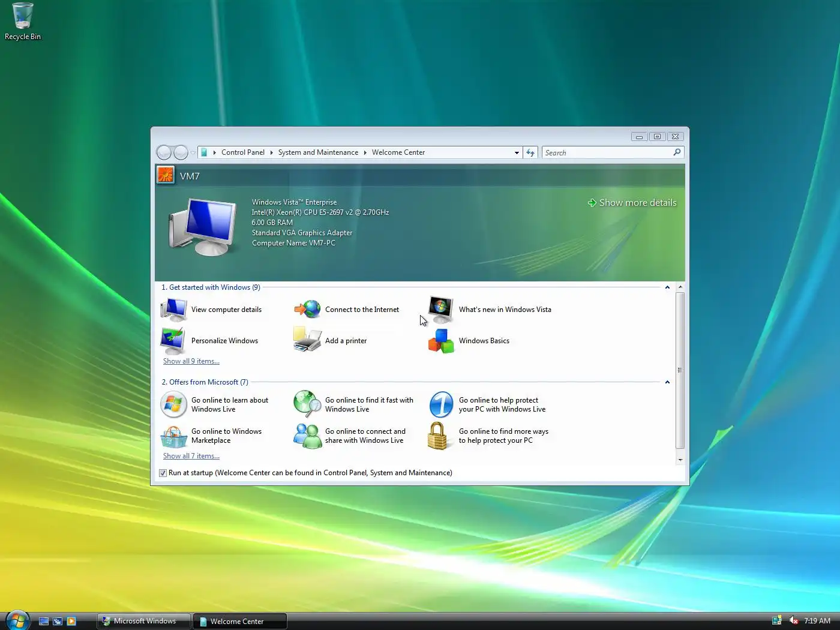
Task: Click the Back navigation button
Action: click(x=164, y=152)
